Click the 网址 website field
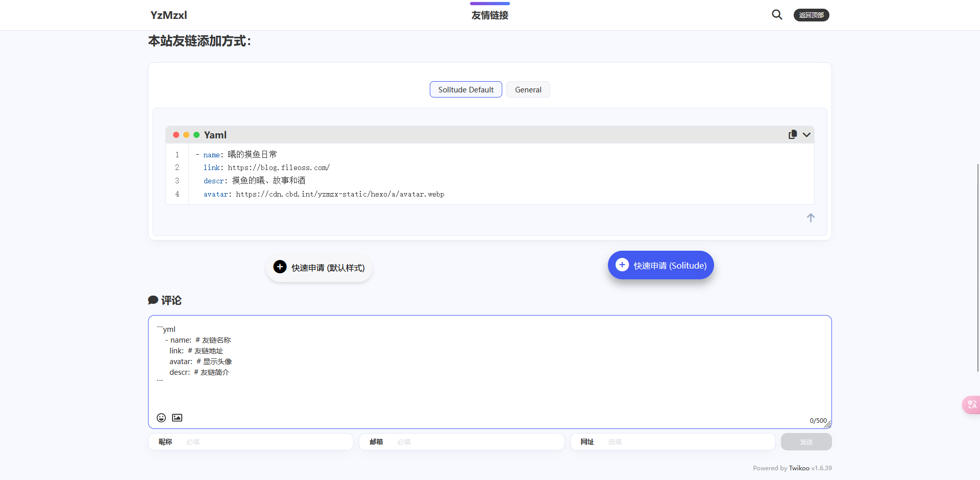Viewport: 980px width, 480px height. click(x=673, y=442)
